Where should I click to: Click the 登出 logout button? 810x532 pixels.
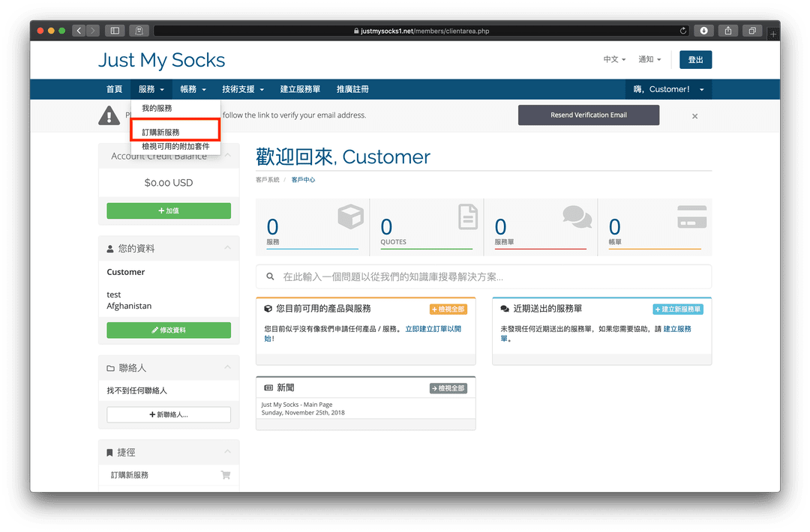[x=695, y=60]
